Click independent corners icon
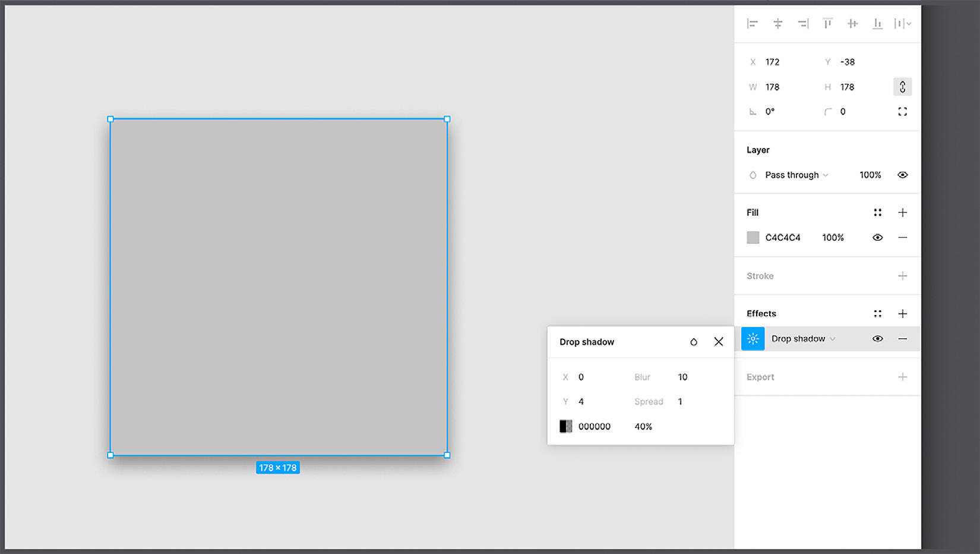 click(902, 112)
